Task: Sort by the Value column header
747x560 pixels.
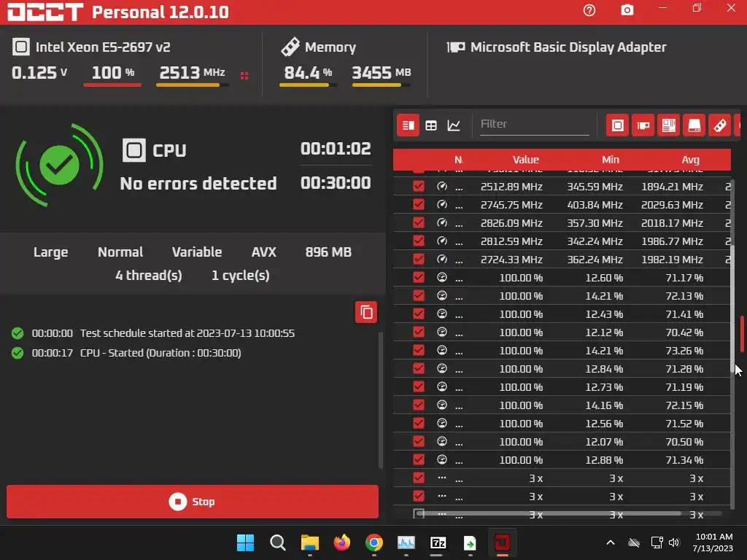Action: pos(525,160)
